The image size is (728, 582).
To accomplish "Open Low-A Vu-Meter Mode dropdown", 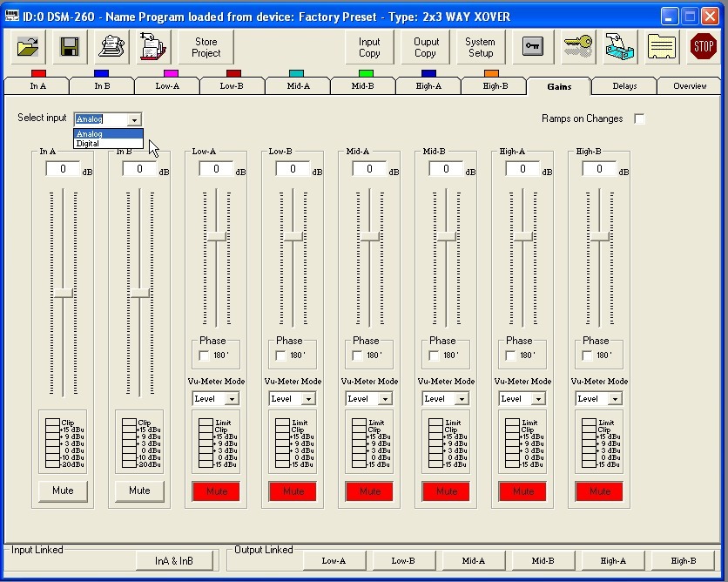I will click(x=232, y=399).
